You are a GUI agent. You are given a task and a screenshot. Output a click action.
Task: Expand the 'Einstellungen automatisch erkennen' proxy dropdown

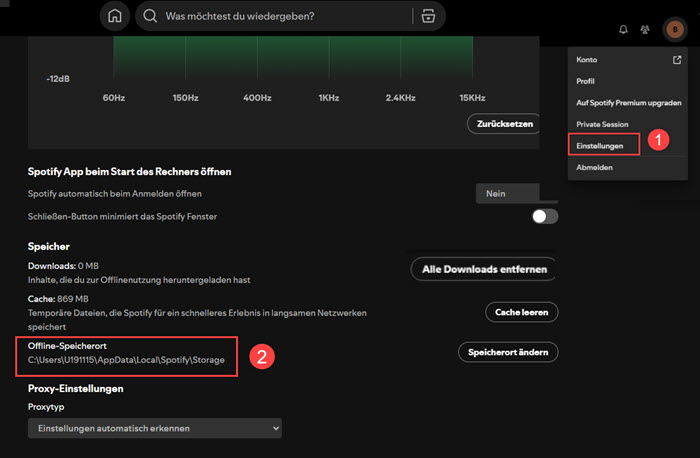pos(154,428)
